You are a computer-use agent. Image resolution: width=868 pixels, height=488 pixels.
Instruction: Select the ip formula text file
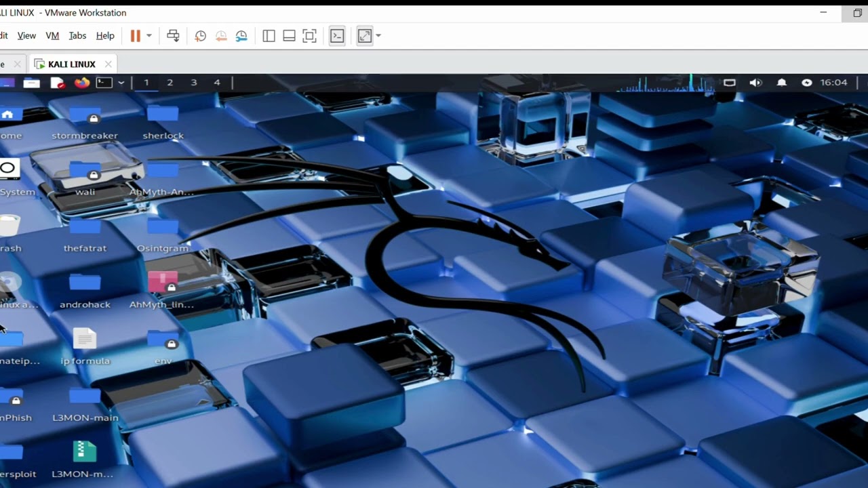tap(85, 347)
